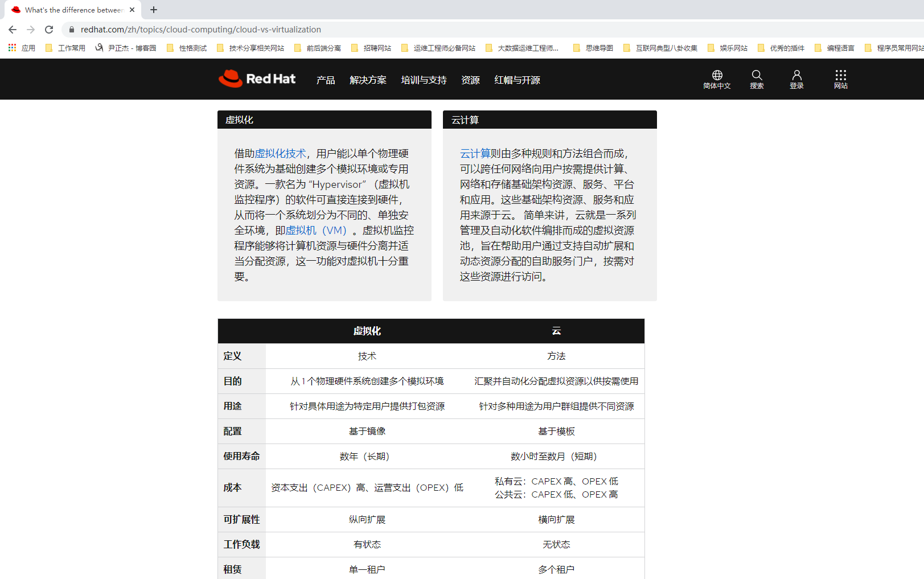Close the Red Hat browser tab
924x579 pixels.
pos(132,10)
